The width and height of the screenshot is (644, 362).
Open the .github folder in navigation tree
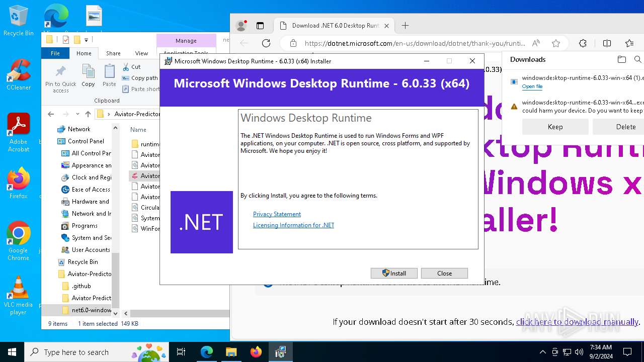pos(76,286)
